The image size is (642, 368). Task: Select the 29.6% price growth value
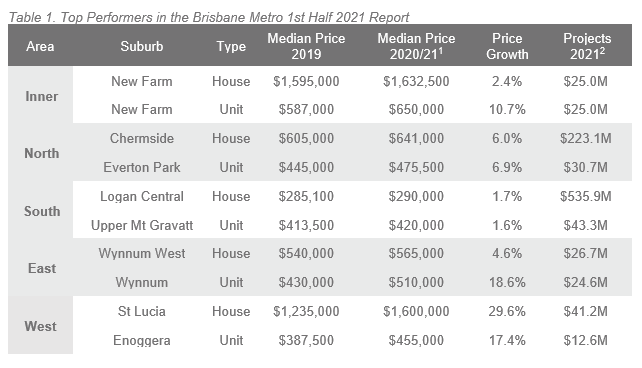(507, 312)
